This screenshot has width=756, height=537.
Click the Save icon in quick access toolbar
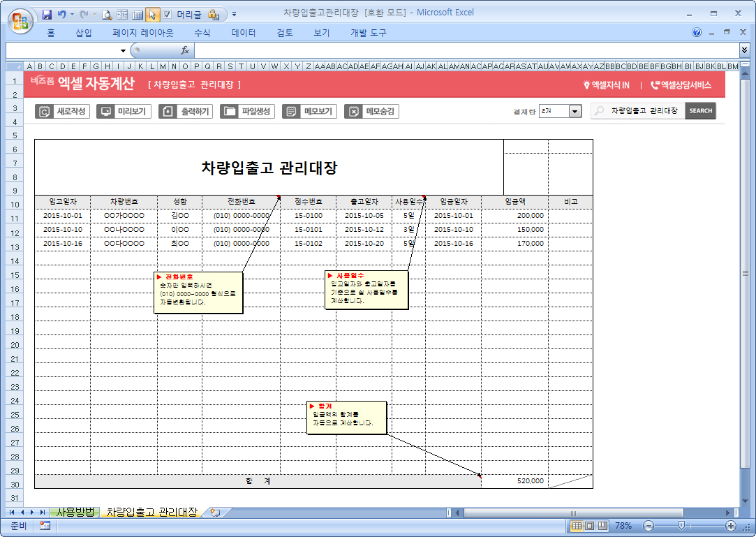pyautogui.click(x=47, y=15)
